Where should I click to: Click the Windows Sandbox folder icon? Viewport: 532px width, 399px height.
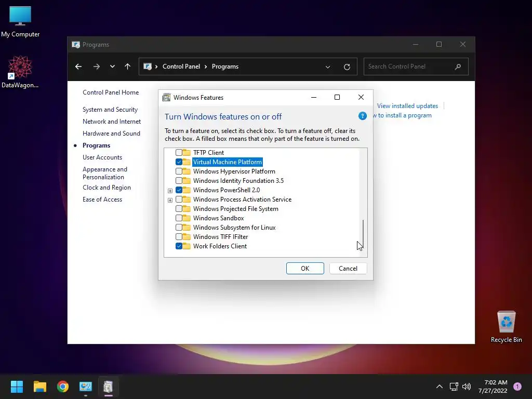pos(187,218)
